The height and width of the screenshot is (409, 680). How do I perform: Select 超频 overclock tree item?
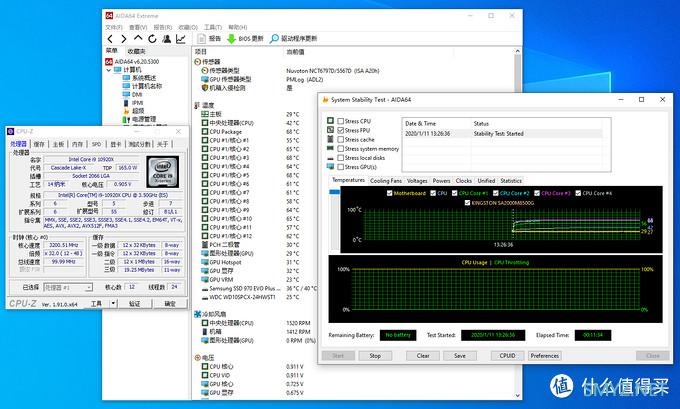coord(138,111)
